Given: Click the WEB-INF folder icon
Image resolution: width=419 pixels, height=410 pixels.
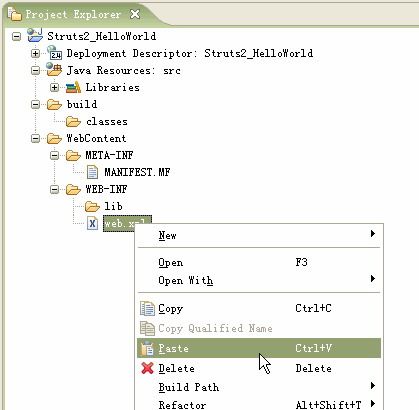Looking at the screenshot, I should click(x=73, y=189).
